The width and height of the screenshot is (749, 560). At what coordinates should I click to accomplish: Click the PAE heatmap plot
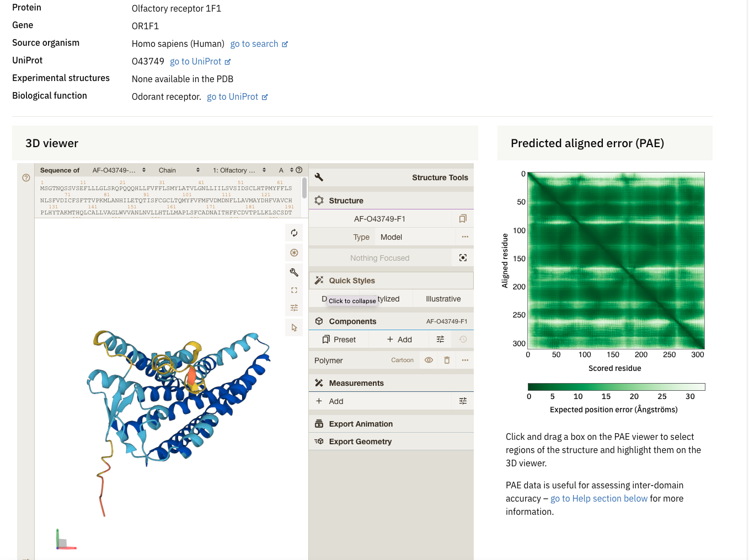coord(616,261)
